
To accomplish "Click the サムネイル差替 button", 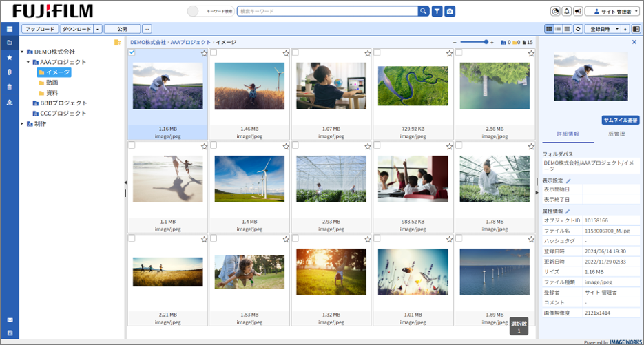I will (620, 119).
